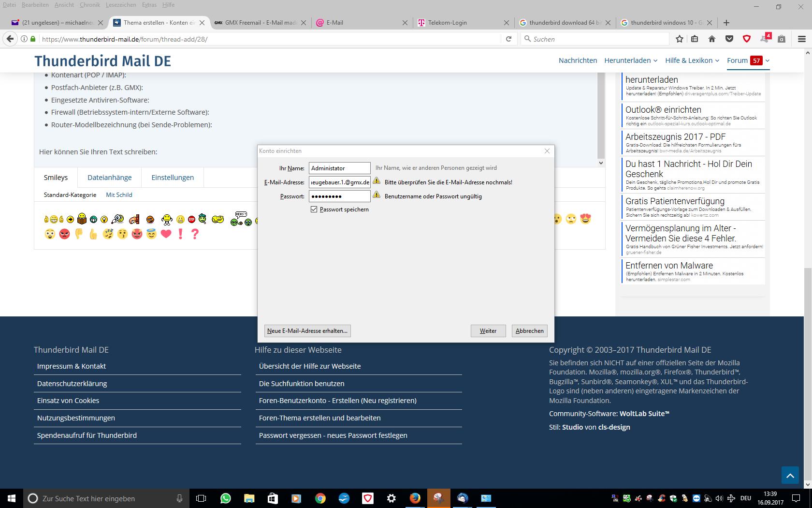
Task: Open the Thunderbird Mail DE site logo
Action: point(102,61)
